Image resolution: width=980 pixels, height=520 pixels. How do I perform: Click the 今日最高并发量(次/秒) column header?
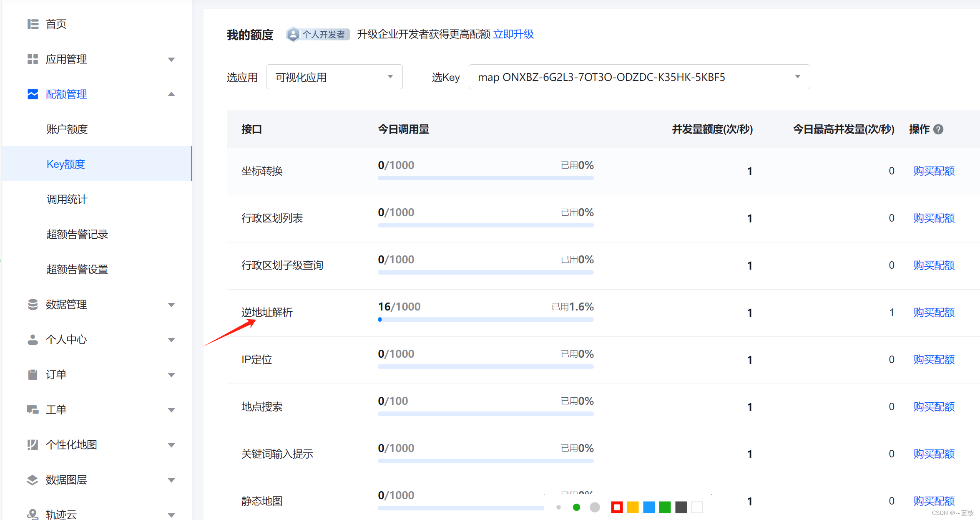(844, 129)
